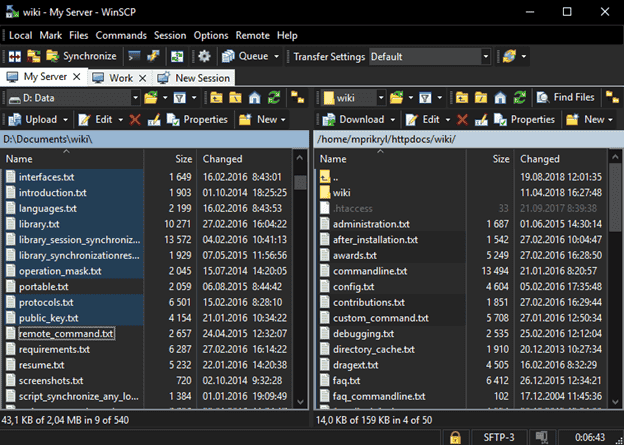
Task: Click the Download icon in remote toolbar
Action: pyautogui.click(x=354, y=120)
